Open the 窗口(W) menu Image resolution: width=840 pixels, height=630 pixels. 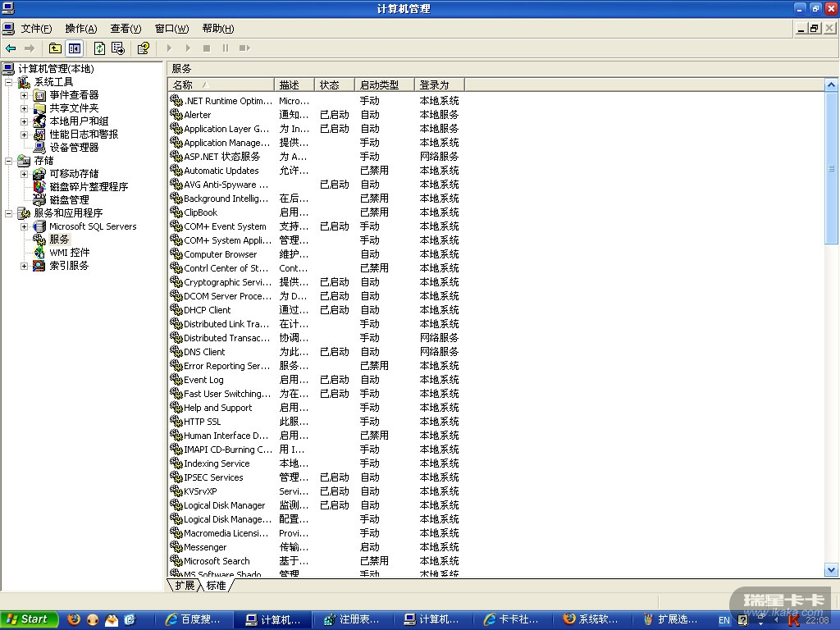(x=171, y=29)
